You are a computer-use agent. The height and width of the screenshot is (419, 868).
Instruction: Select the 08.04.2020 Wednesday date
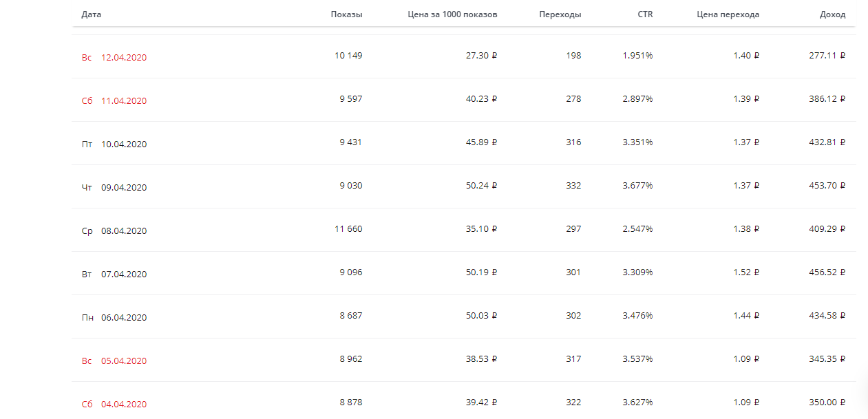(123, 231)
